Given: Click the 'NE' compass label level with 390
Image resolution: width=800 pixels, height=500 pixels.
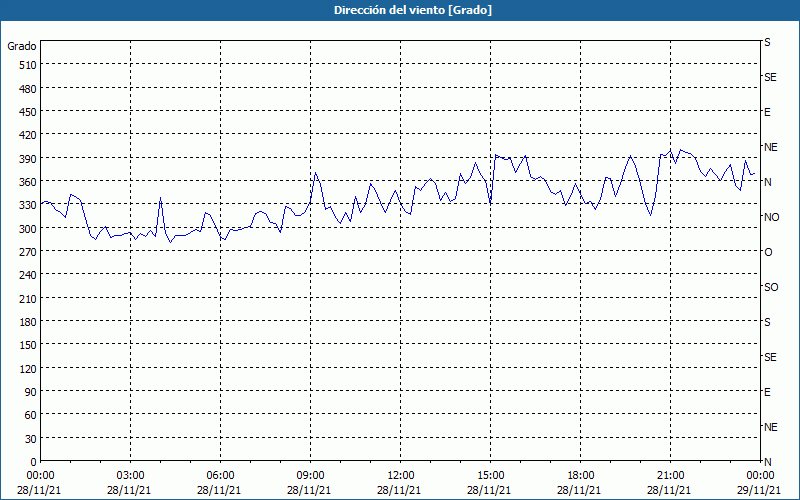Looking at the screenshot, I should click(x=770, y=147).
